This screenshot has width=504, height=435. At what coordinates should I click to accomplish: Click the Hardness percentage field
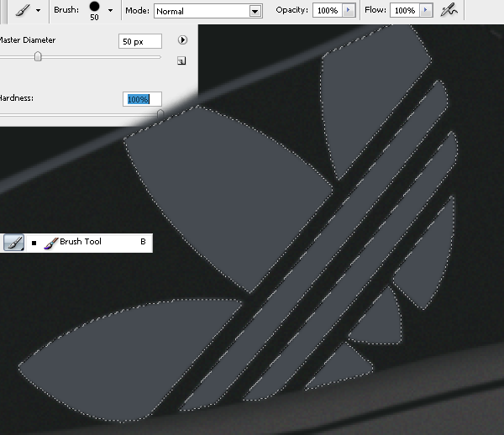coord(142,99)
